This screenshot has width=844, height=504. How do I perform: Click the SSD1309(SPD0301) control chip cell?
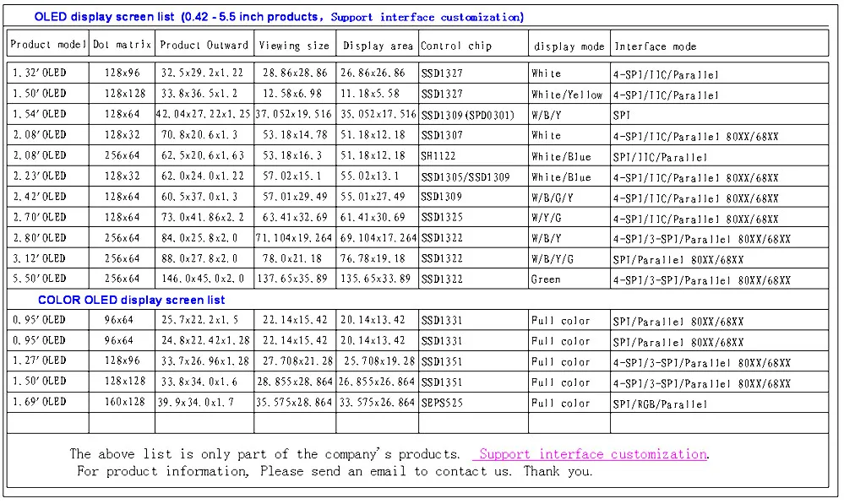467,115
